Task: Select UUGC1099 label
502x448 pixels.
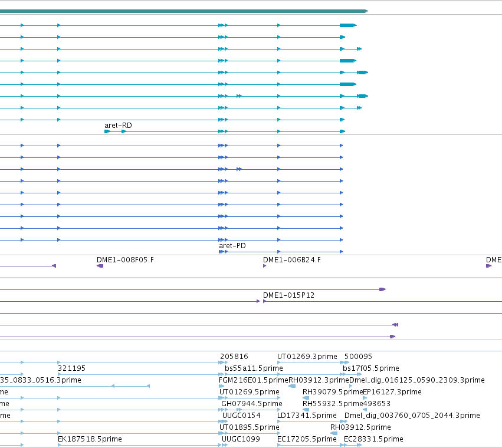Action: pos(241,439)
